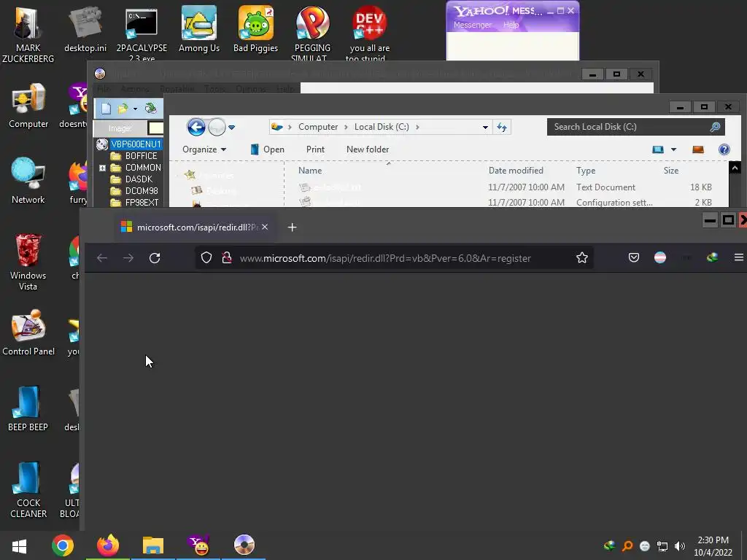The image size is (747, 560).
Task: Open explorer Help question mark icon
Action: (724, 149)
